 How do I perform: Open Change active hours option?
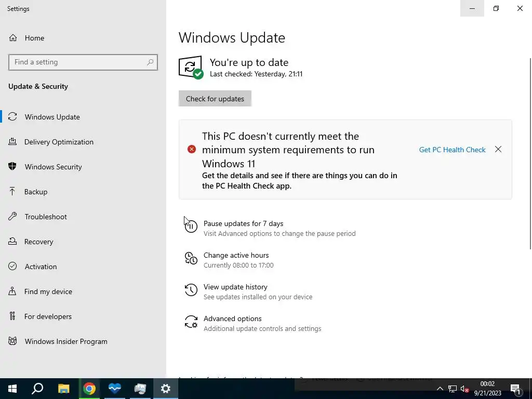(x=236, y=255)
